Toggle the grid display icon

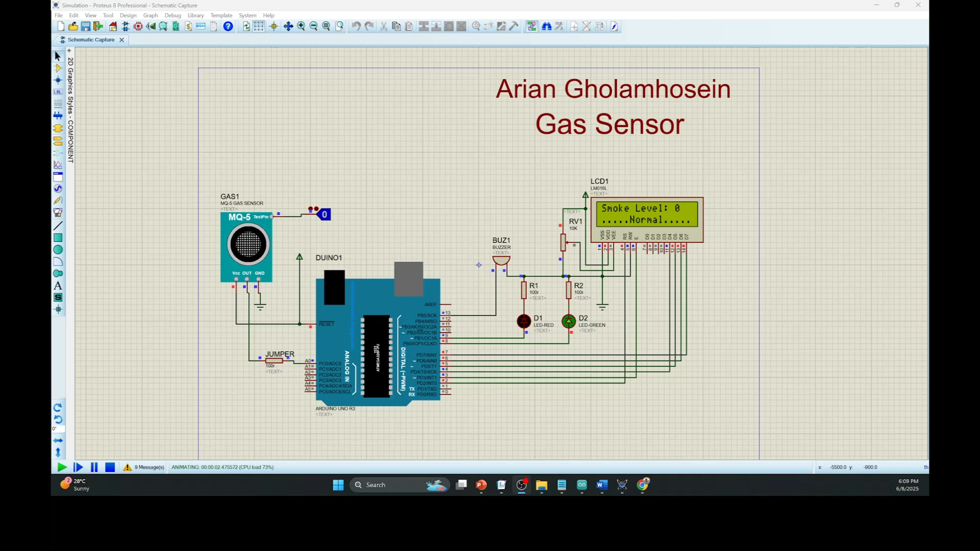click(x=259, y=27)
